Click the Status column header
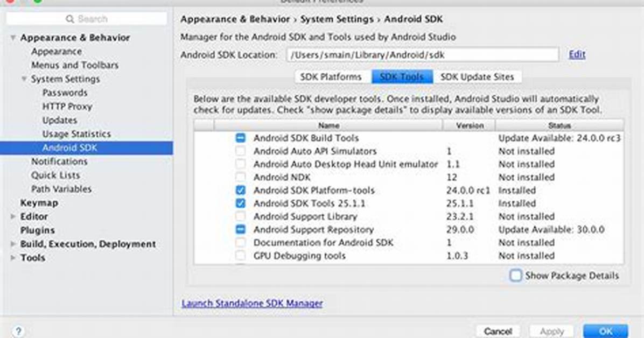Image resolution: width=644 pixels, height=338 pixels. 559,125
